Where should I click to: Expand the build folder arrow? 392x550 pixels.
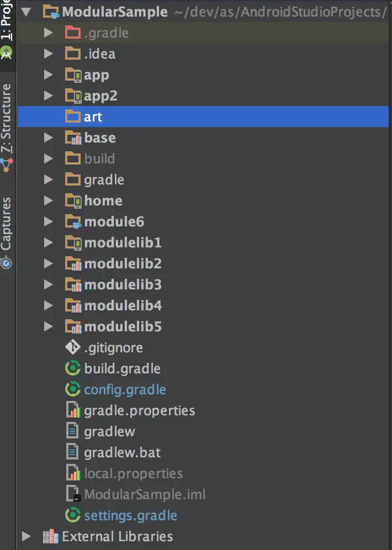[49, 158]
